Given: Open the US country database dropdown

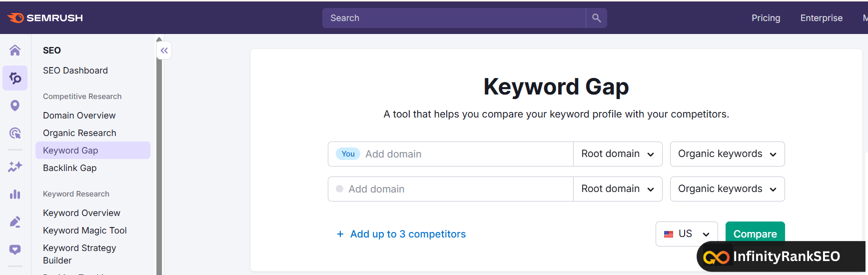Looking at the screenshot, I should [687, 234].
